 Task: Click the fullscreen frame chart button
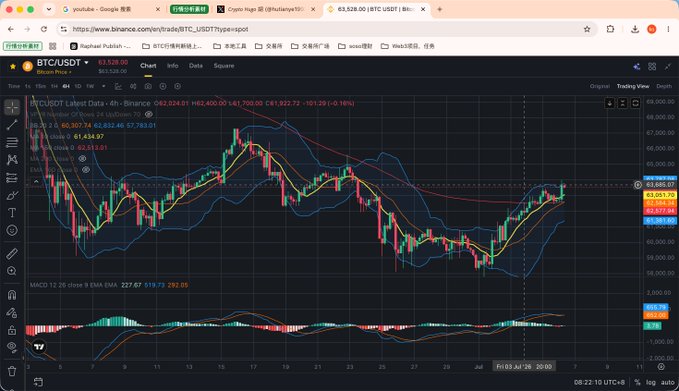635,103
